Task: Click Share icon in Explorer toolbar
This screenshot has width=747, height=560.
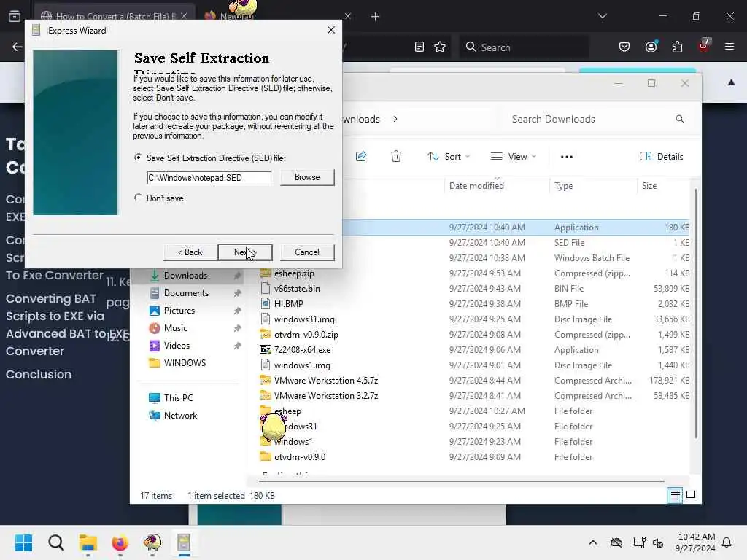Action: (x=361, y=156)
